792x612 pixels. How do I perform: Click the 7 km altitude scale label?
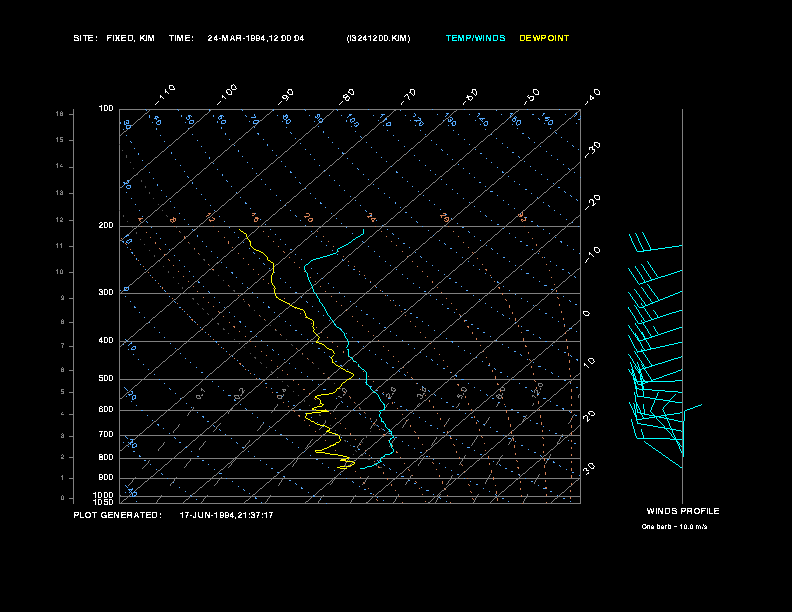click(x=63, y=346)
